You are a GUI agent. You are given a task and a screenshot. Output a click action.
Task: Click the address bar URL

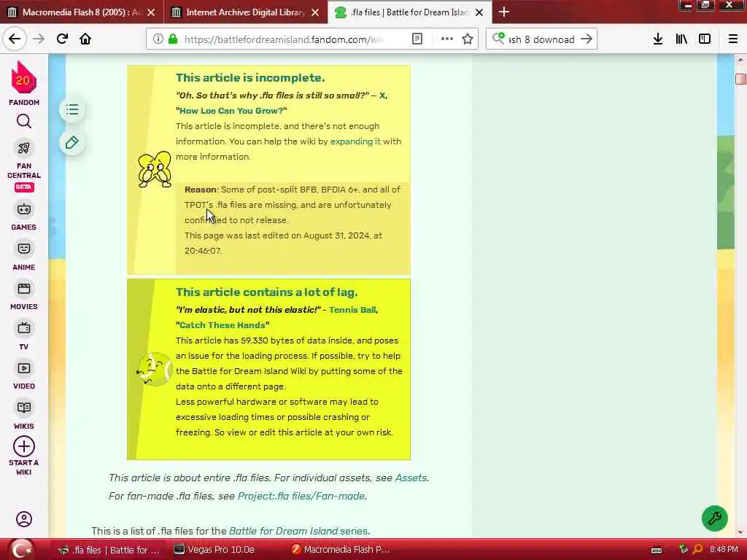(284, 39)
